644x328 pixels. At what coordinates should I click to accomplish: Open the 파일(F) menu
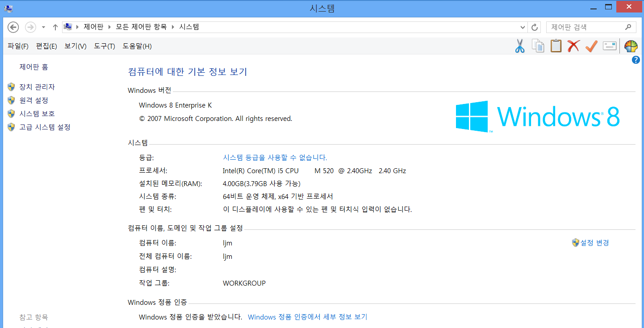[x=18, y=46]
